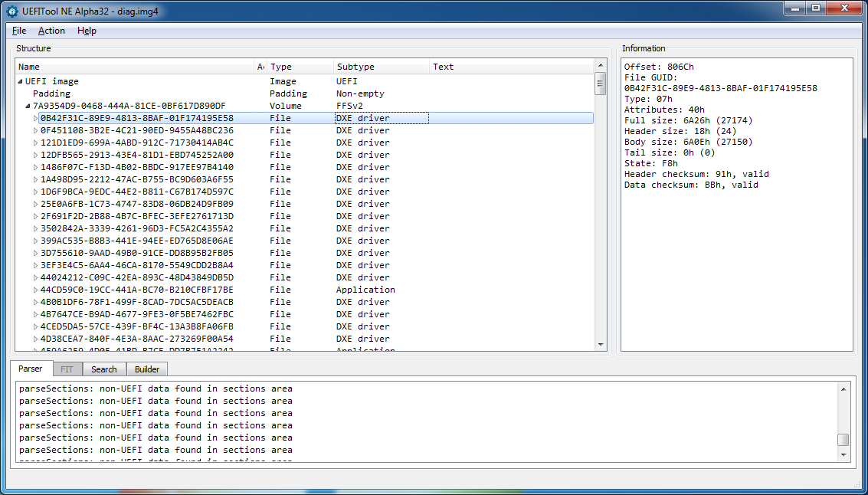Screen dimensions: 868x495
Task: Expand file 0F451108-3B2E-4C21-90ED-9455A48BC236
Action: pyautogui.click(x=35, y=130)
